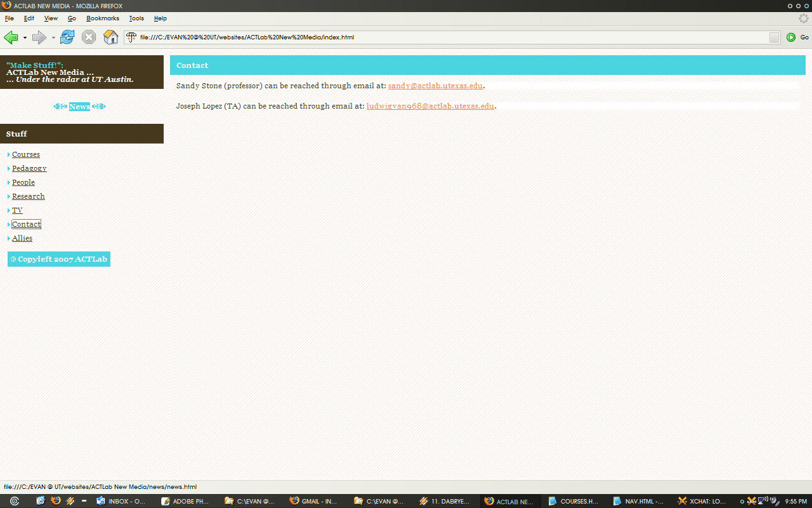Click the gray Forward arrow button
This screenshot has width=812, height=508.
[39, 37]
